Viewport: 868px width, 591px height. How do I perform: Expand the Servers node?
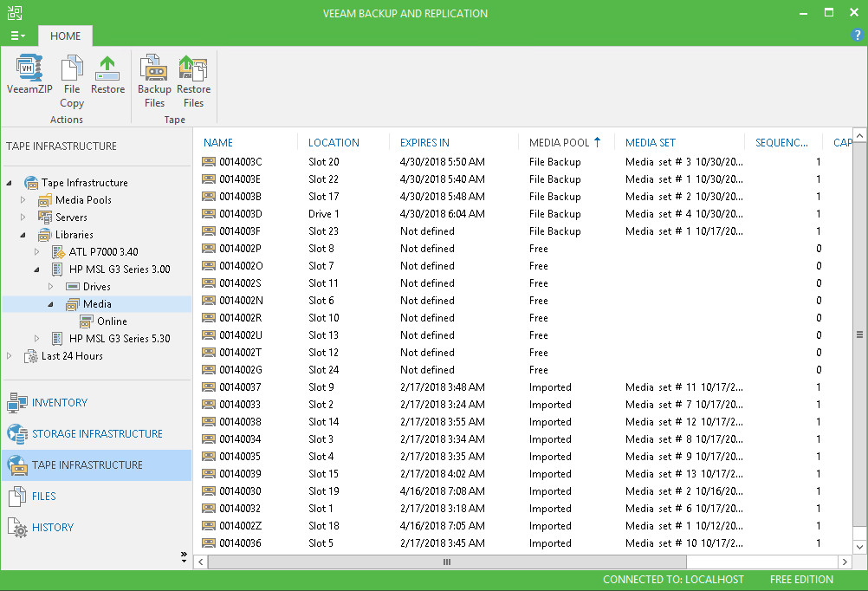pyautogui.click(x=23, y=218)
